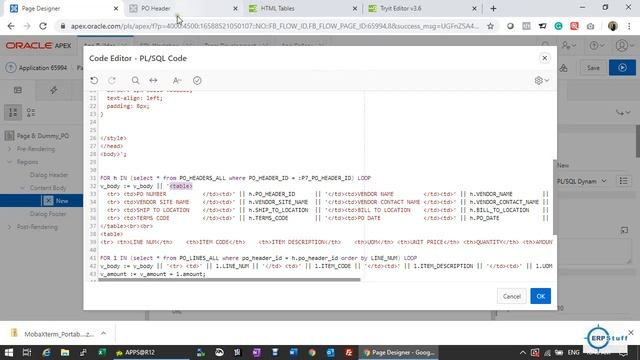This screenshot has height=360, width=640.
Task: Switch to the Tryit Editor v3.6 tab
Action: pyautogui.click(x=422, y=8)
